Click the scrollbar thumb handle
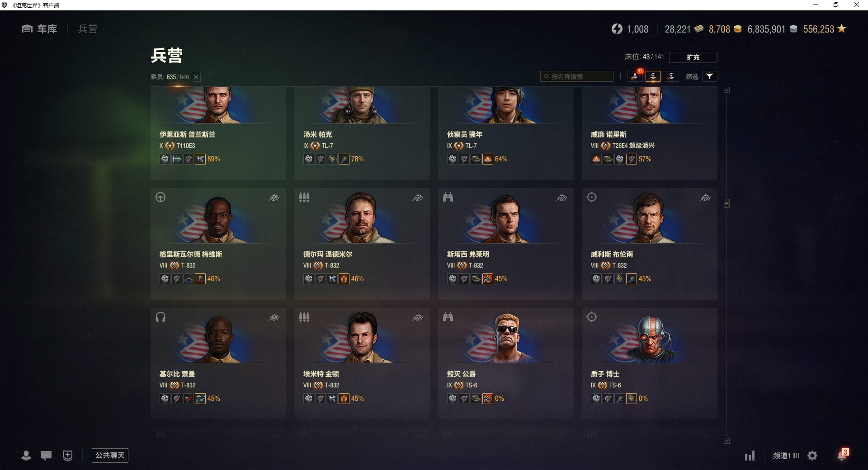 point(726,203)
